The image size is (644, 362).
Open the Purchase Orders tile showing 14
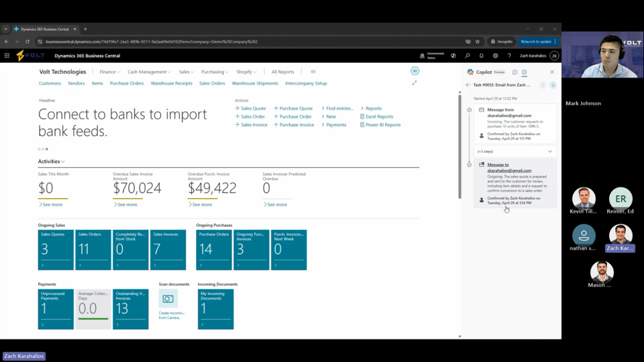(214, 250)
